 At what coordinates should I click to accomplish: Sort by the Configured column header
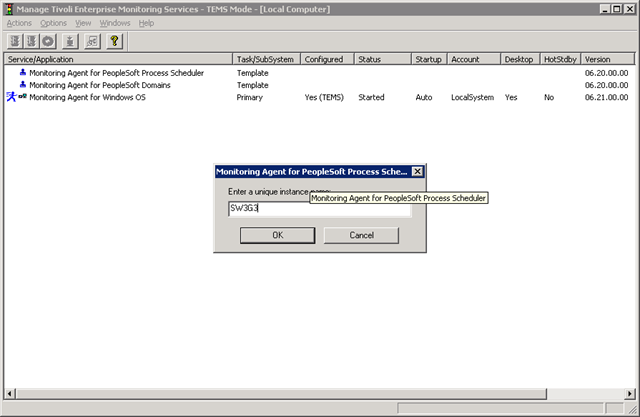pyautogui.click(x=327, y=59)
